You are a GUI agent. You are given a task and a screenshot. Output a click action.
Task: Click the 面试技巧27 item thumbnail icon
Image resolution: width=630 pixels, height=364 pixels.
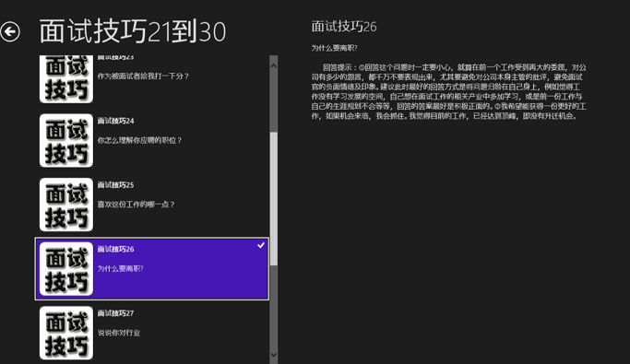(66, 333)
